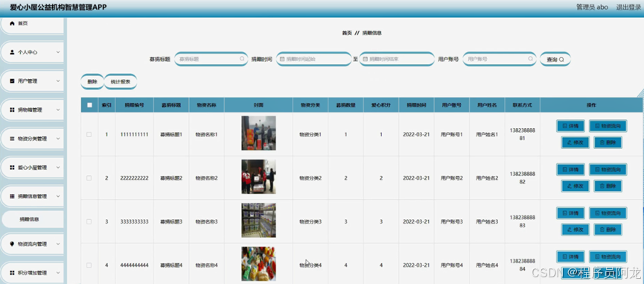This screenshot has width=644, height=284.
Task: Click the home icon beside 首页
Action: coord(12,23)
